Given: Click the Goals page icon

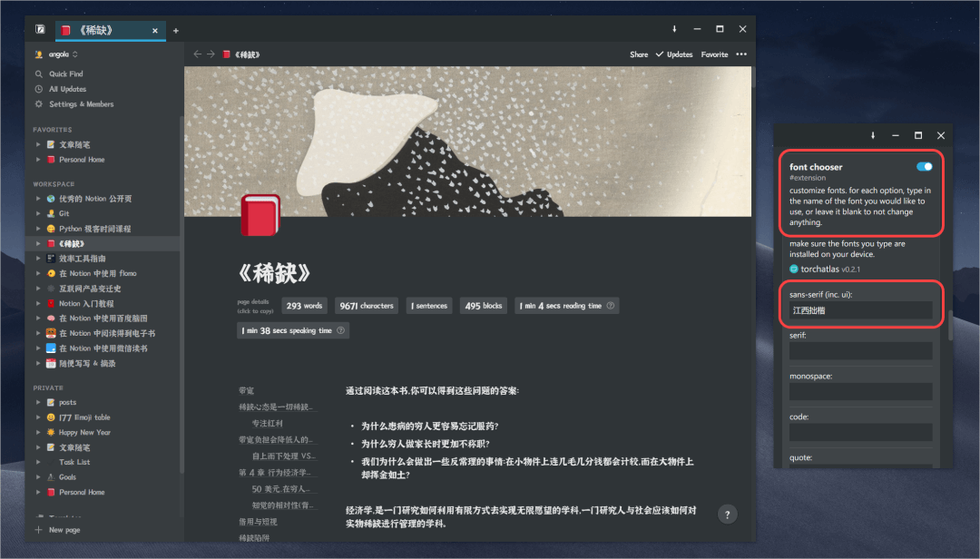Looking at the screenshot, I should pyautogui.click(x=51, y=477).
